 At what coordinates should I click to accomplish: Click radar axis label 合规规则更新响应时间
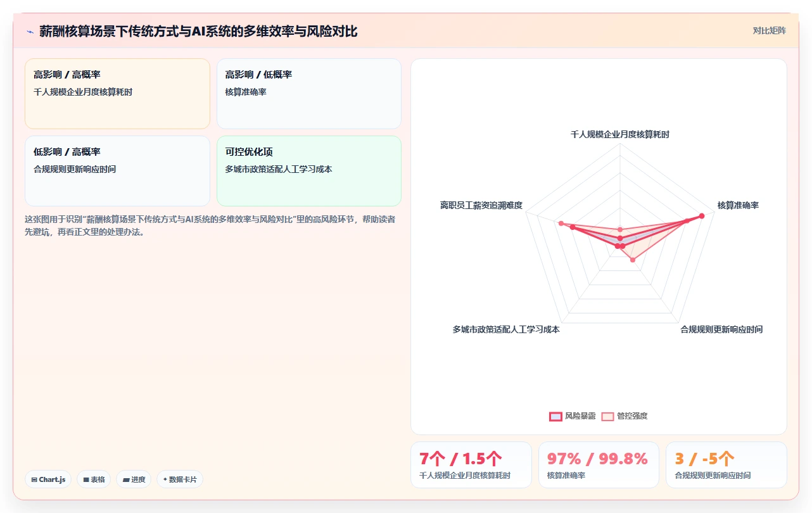(x=721, y=329)
